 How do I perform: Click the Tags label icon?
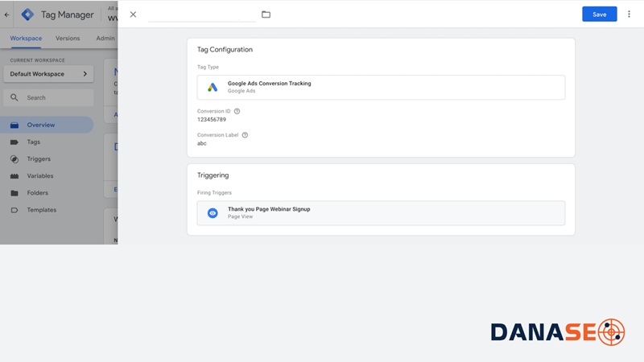click(14, 142)
